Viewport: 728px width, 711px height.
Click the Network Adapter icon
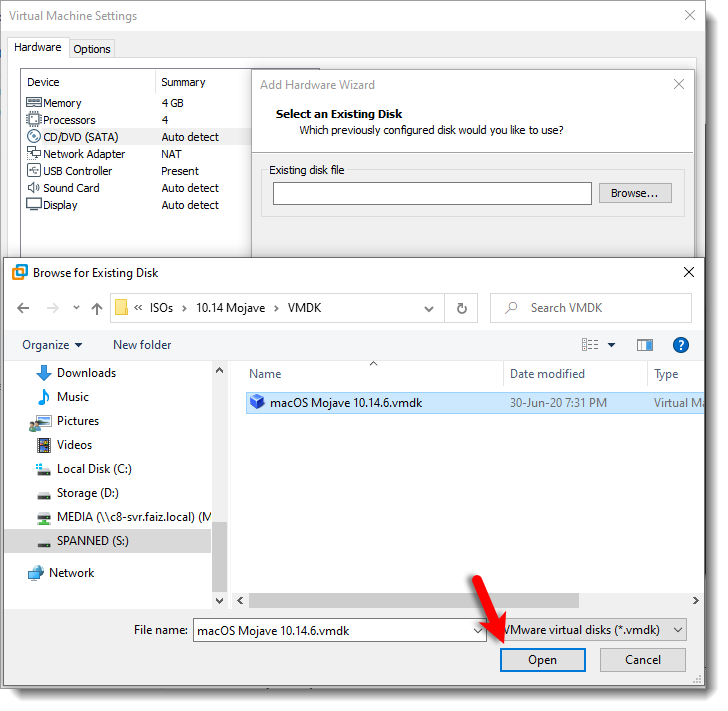pyautogui.click(x=33, y=153)
